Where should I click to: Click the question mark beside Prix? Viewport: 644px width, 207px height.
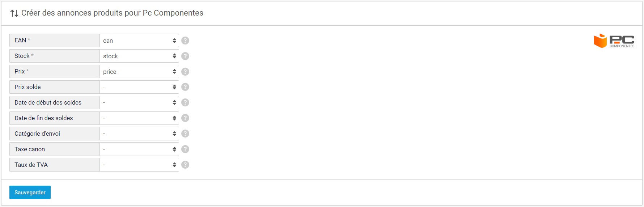pyautogui.click(x=185, y=72)
